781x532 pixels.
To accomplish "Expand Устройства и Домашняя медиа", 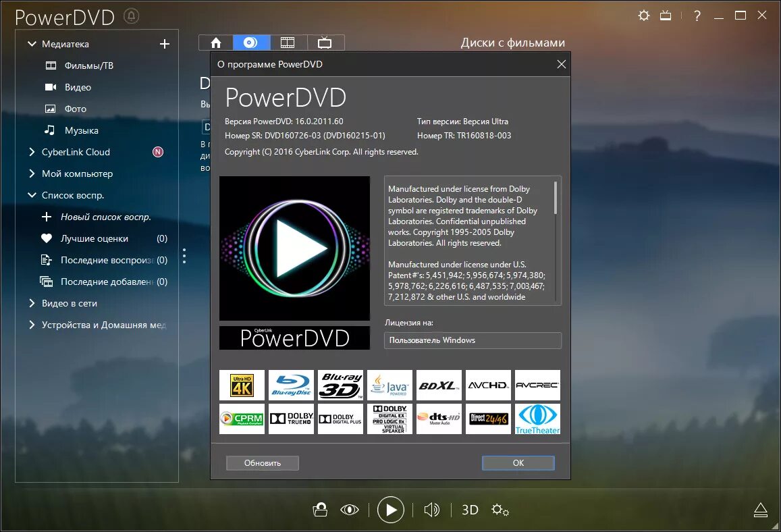I will [x=32, y=325].
